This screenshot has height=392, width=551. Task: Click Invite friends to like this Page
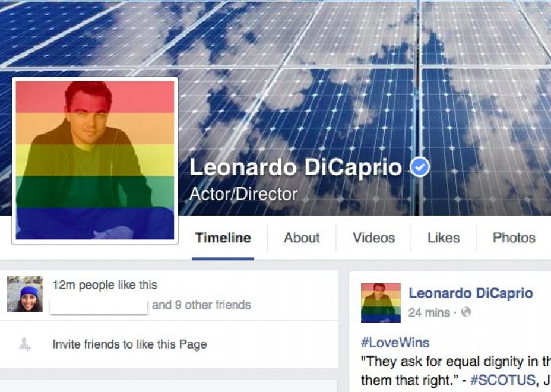(x=129, y=344)
